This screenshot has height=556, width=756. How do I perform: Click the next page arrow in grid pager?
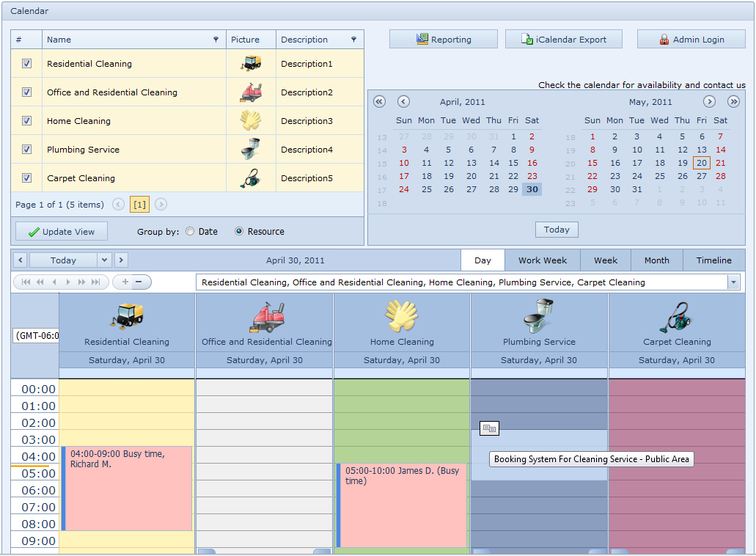pyautogui.click(x=161, y=205)
